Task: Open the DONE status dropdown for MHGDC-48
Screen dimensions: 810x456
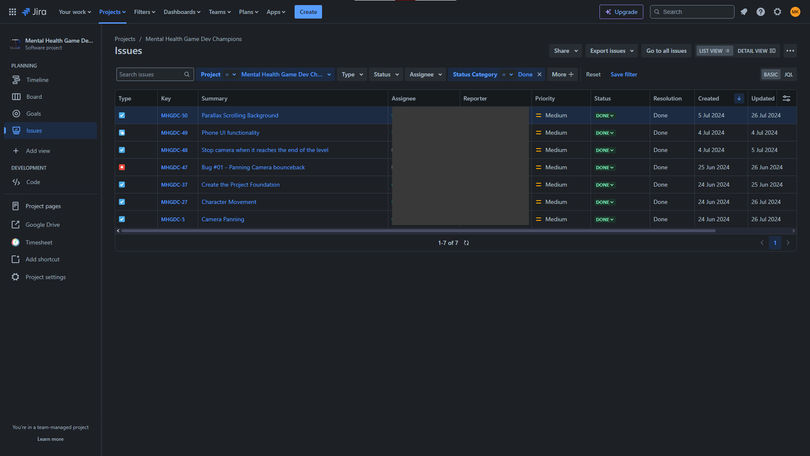Action: click(604, 150)
